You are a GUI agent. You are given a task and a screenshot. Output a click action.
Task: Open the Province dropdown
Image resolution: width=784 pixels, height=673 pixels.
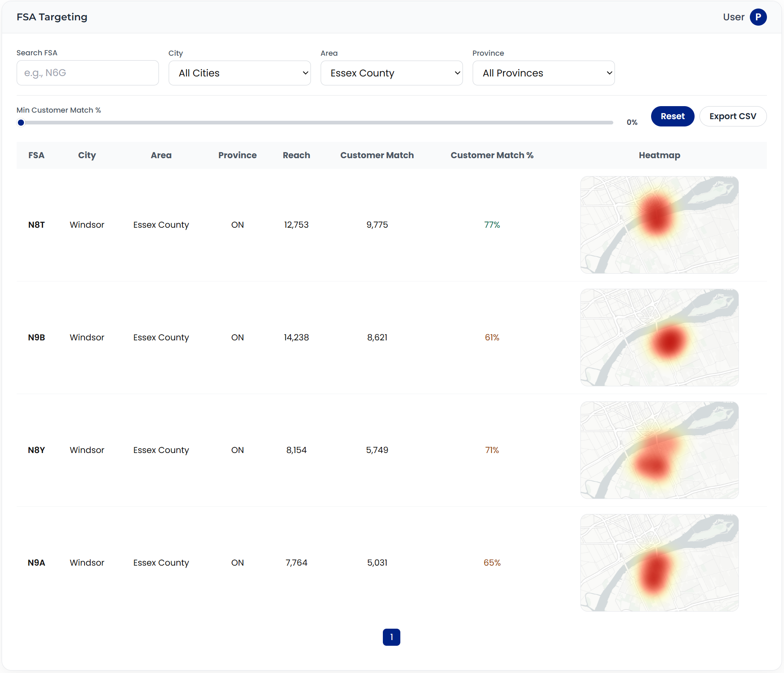pyautogui.click(x=543, y=73)
